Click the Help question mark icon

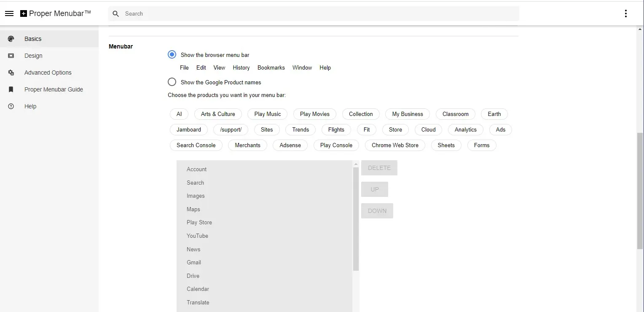click(x=11, y=106)
